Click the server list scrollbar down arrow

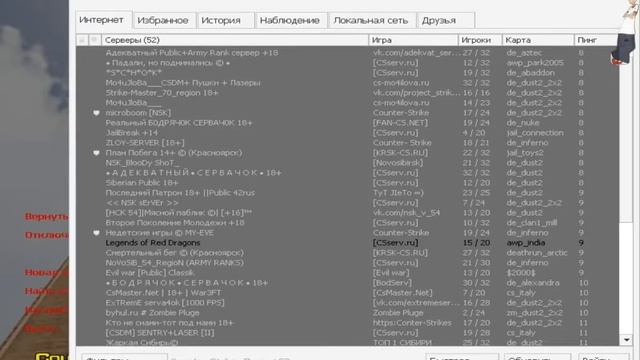coord(626,340)
